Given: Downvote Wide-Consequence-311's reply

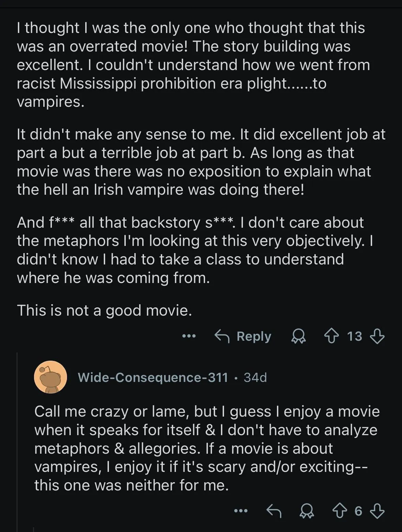Looking at the screenshot, I should [377, 511].
